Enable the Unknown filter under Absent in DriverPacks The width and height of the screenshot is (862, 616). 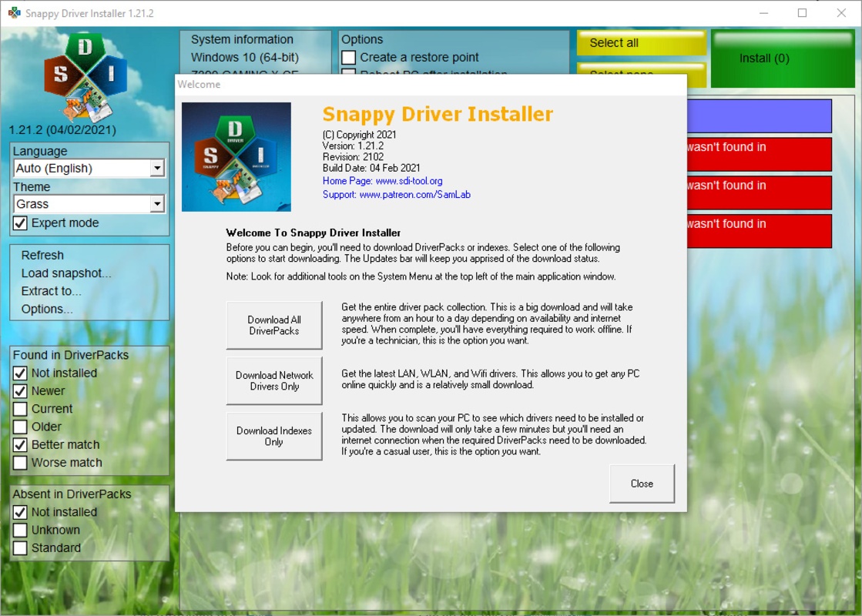(x=20, y=530)
